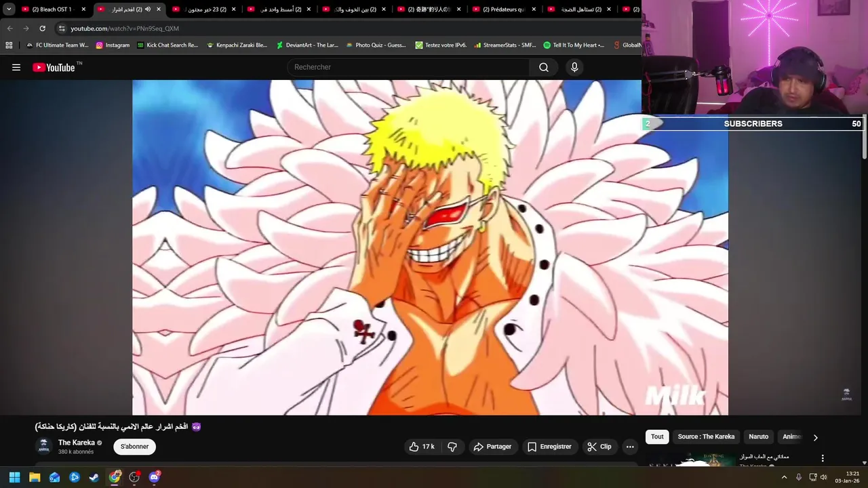Image resolution: width=868 pixels, height=488 pixels.
Task: Switch to the 奇跡 Japanese-titled tab
Action: [x=430, y=9]
